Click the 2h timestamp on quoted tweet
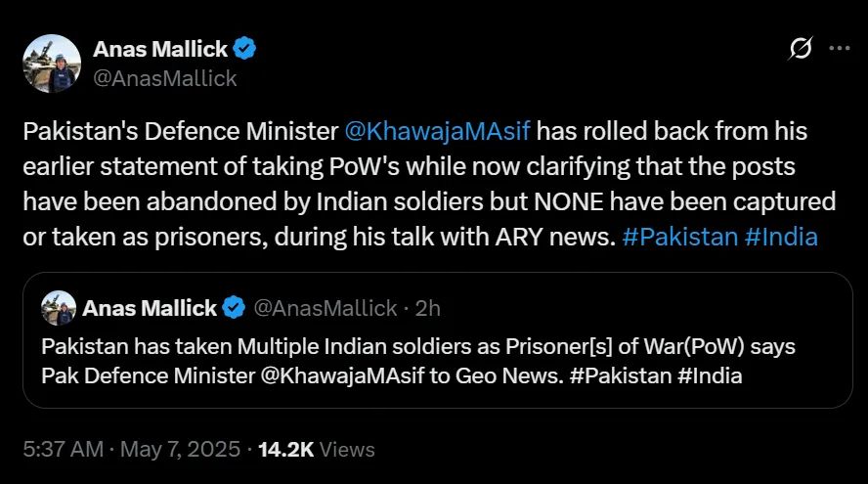The image size is (868, 484). tap(428, 309)
